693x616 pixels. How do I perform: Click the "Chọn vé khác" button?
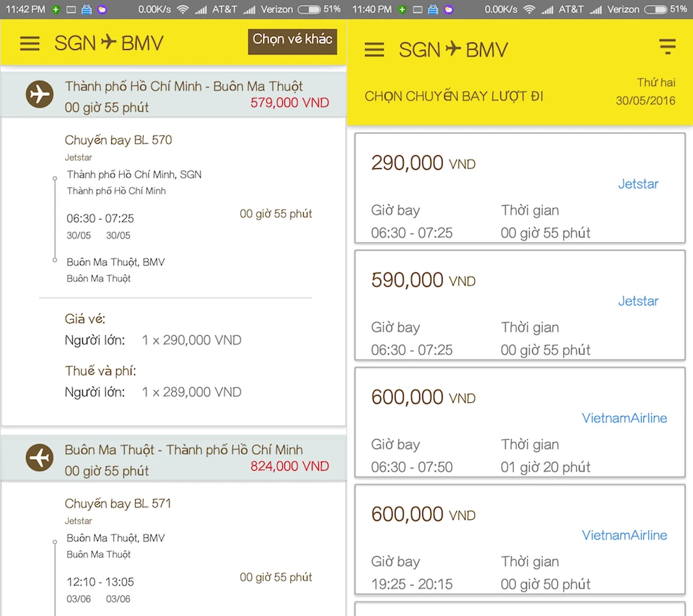tap(292, 40)
